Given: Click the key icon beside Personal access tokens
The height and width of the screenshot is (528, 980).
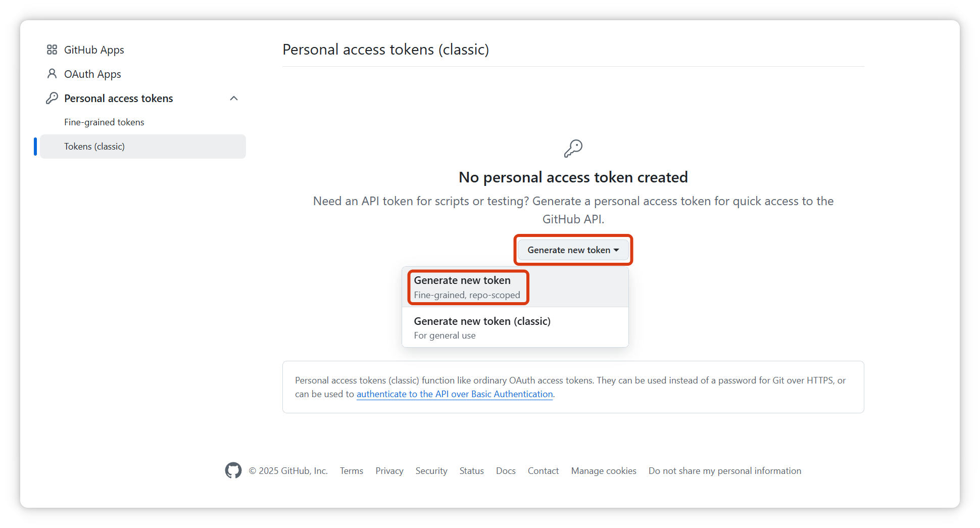Looking at the screenshot, I should point(52,98).
